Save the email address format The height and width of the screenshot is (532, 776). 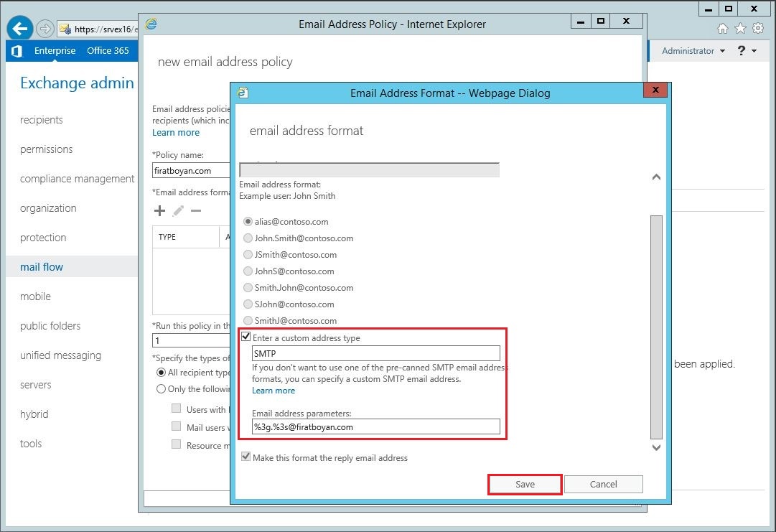coord(525,485)
